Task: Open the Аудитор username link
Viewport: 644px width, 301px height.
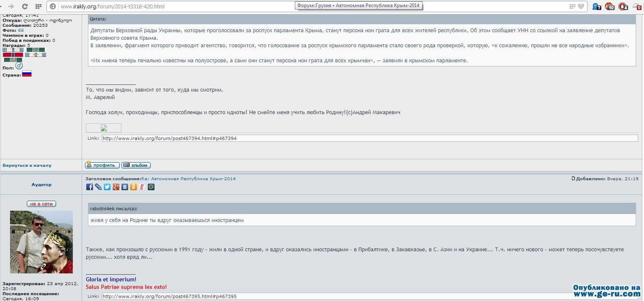Action: coord(41,184)
